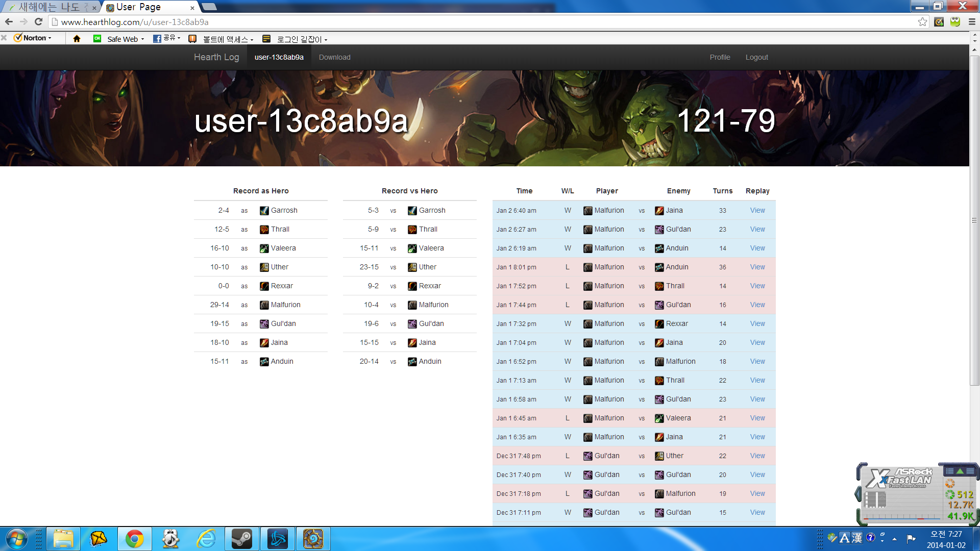Click the home icon in toolbar
The image size is (980, 551).
77,39
